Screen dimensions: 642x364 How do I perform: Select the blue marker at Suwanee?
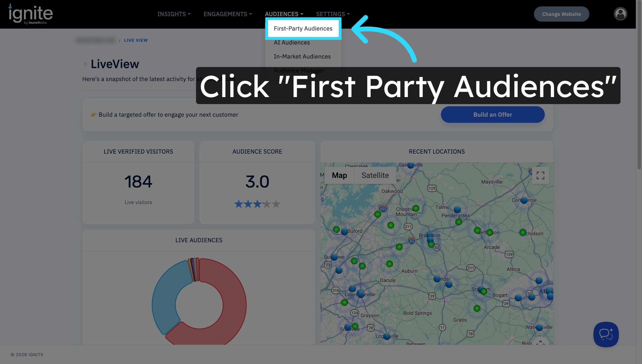point(334,257)
